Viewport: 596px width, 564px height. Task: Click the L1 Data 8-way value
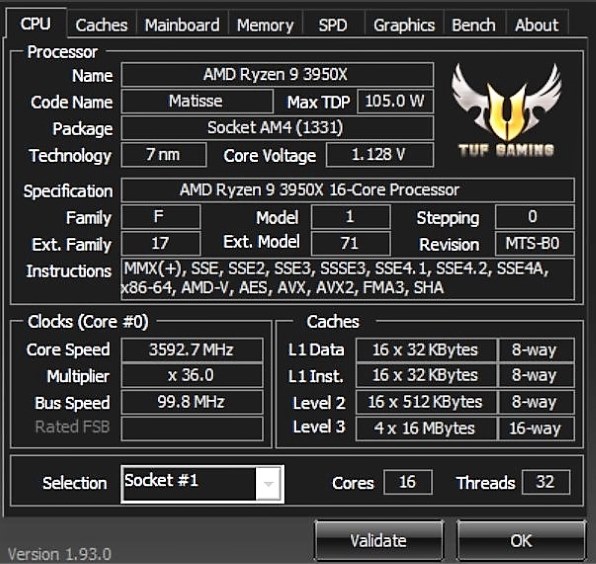pyautogui.click(x=536, y=349)
